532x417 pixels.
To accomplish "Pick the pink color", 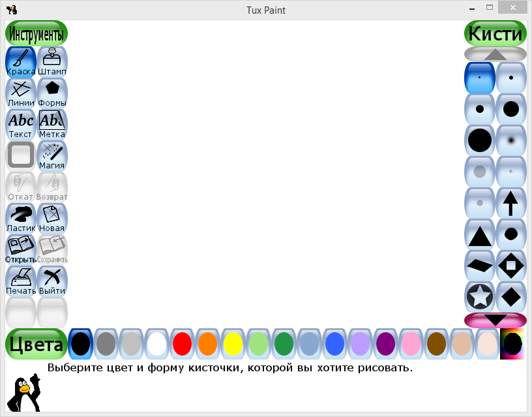I will 411,344.
